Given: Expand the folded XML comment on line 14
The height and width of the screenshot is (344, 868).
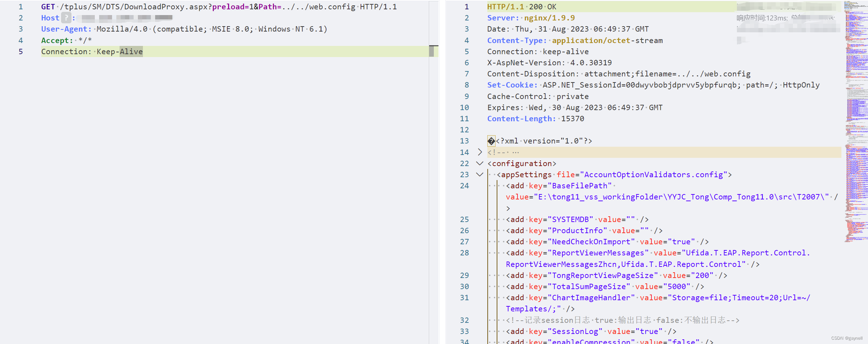Looking at the screenshot, I should [480, 152].
